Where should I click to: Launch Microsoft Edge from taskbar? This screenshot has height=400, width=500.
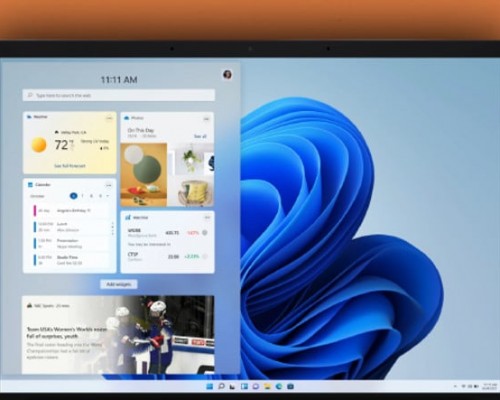point(279,386)
